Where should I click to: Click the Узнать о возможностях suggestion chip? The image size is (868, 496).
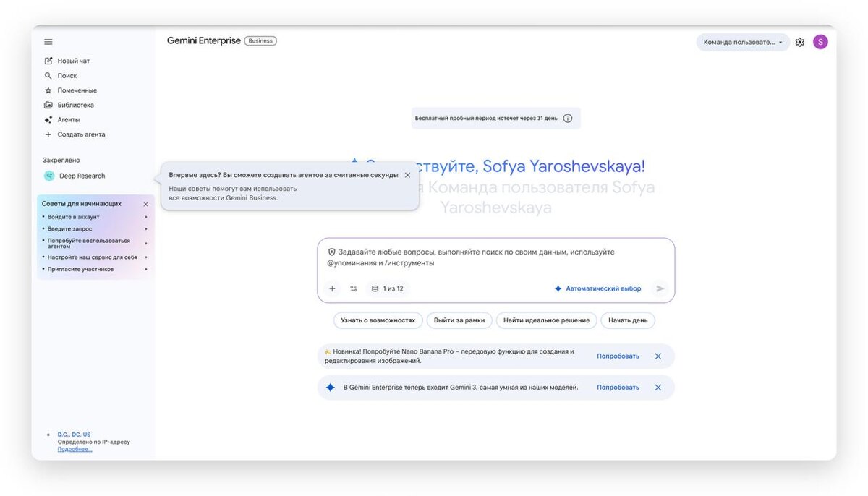click(x=378, y=320)
